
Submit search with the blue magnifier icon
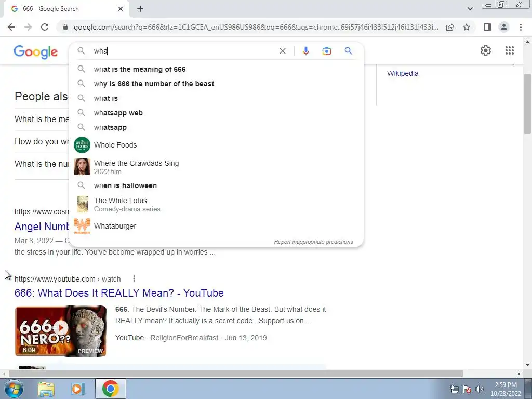[348, 51]
